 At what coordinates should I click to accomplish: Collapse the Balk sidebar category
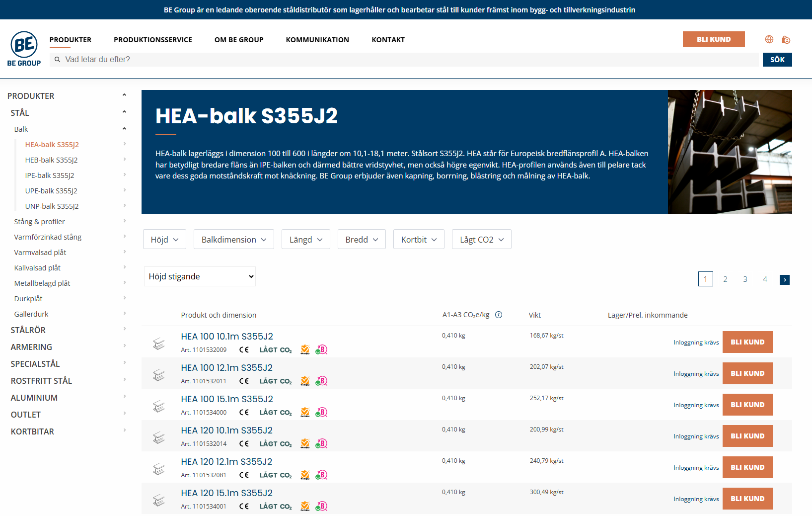click(x=124, y=129)
